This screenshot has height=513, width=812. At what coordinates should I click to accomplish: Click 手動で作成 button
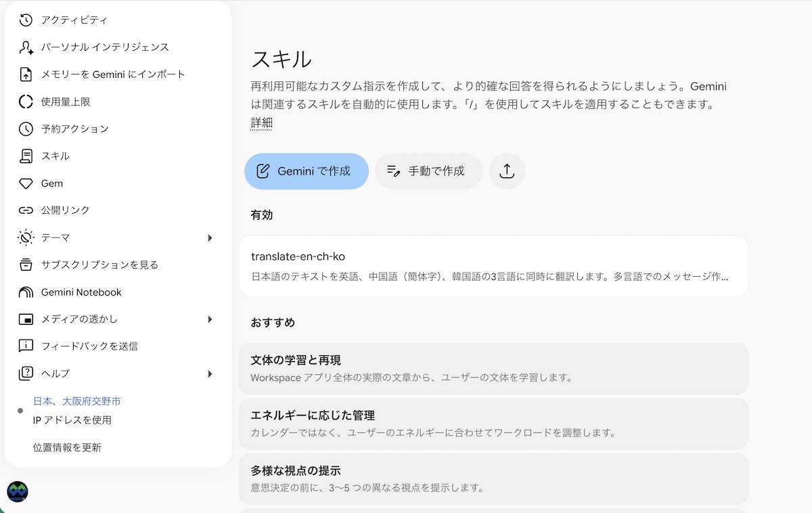tap(428, 171)
